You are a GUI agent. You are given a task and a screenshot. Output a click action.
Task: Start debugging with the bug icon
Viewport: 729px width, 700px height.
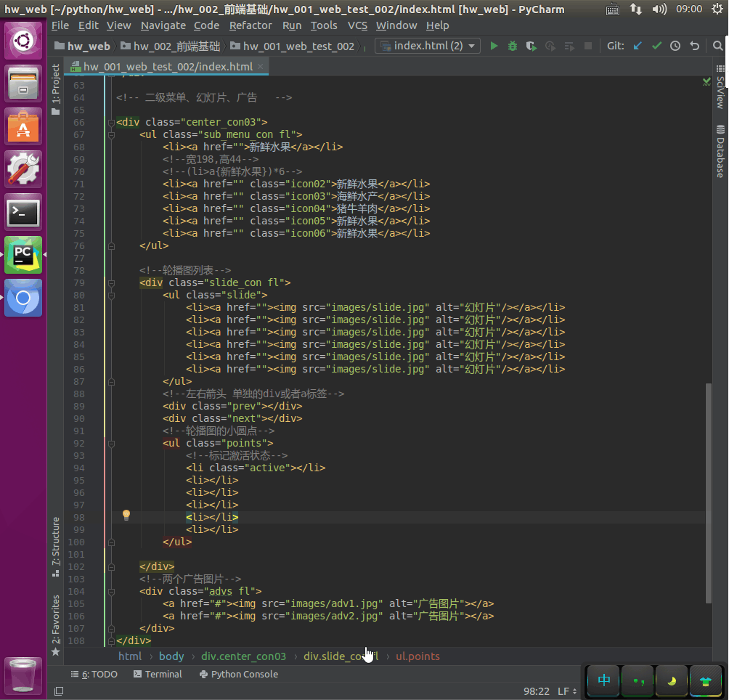click(513, 46)
